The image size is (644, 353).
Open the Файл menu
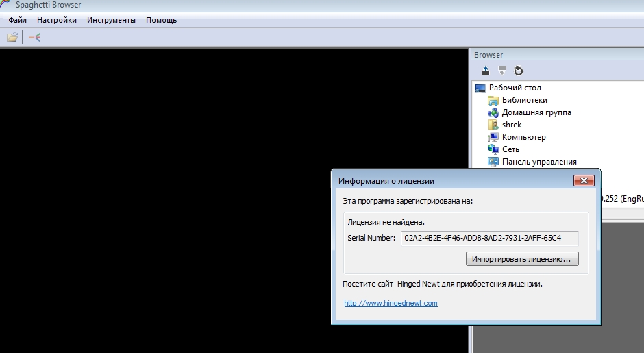point(17,20)
